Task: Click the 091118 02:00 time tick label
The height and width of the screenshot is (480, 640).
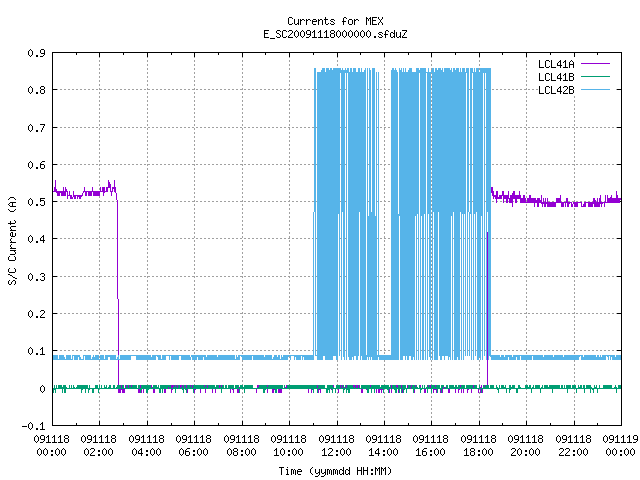Action: pos(99,446)
